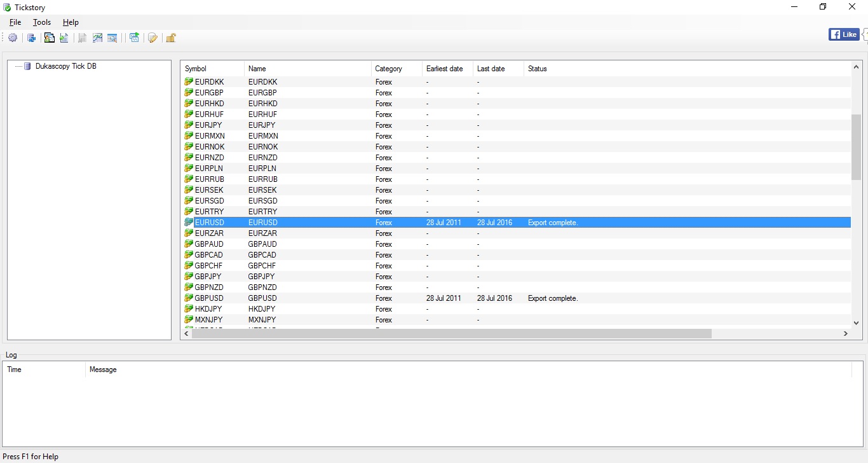Click the Forex category cell in EURJPY row
Screen dimensions: 868x463
coord(384,125)
